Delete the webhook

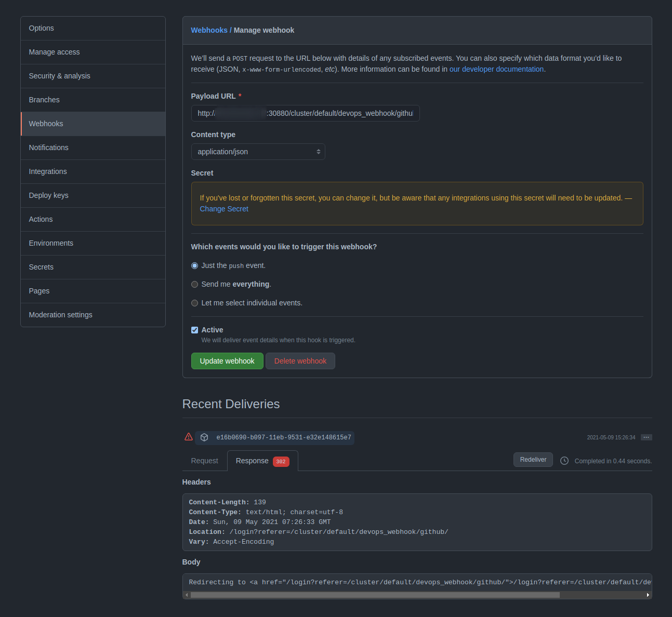(300, 360)
